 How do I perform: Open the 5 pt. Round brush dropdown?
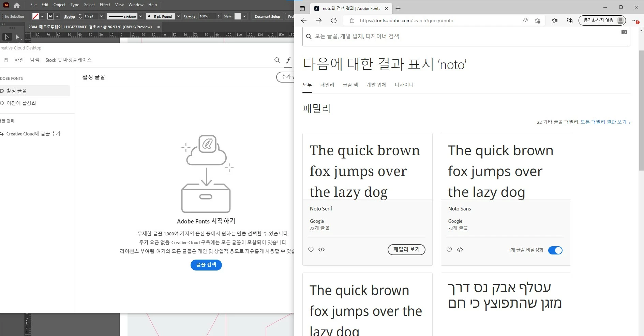tap(178, 16)
